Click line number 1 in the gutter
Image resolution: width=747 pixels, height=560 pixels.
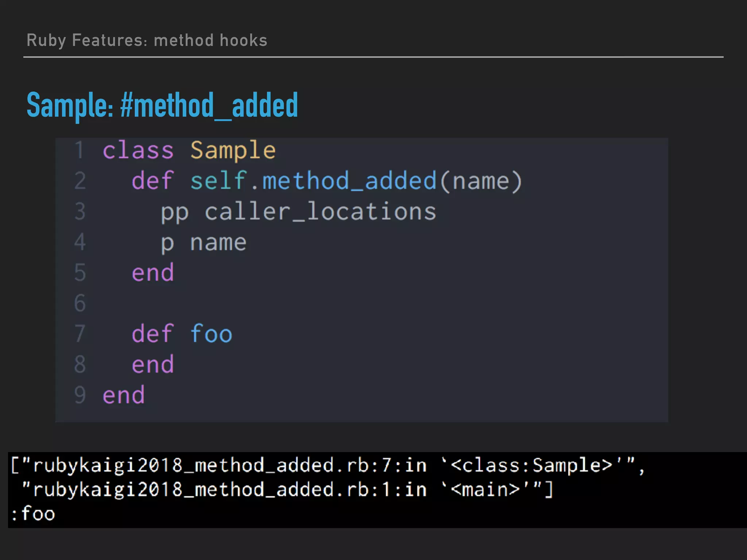click(79, 151)
